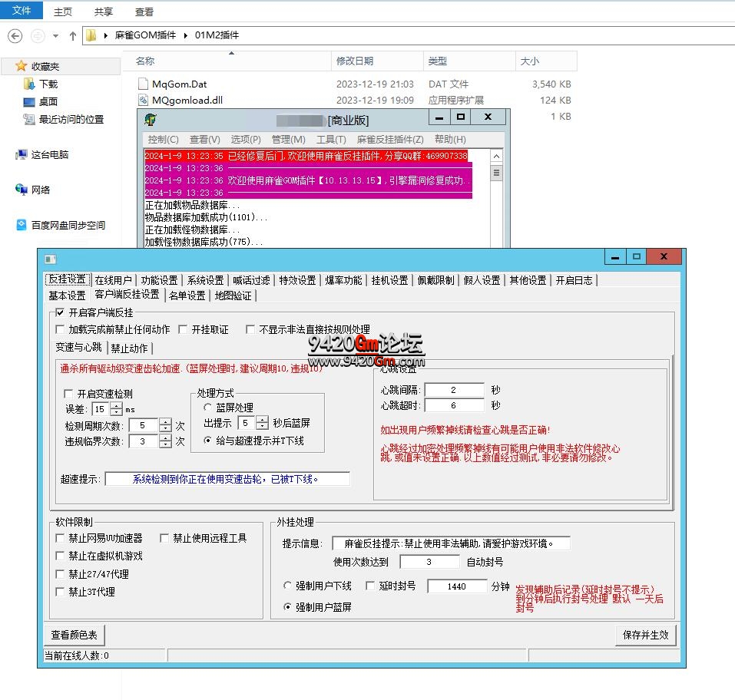Click the 心跳超时 input field
This screenshot has width=735, height=700.
454,405
